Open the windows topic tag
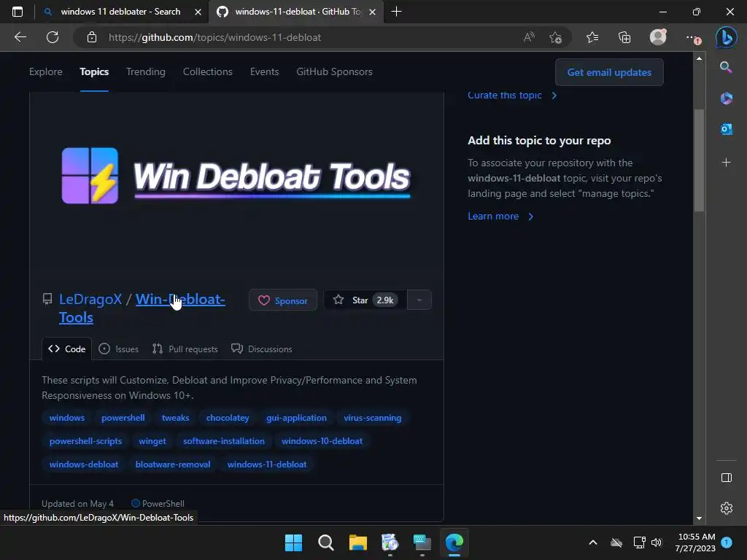Screen dimensions: 747x560 pos(66,418)
